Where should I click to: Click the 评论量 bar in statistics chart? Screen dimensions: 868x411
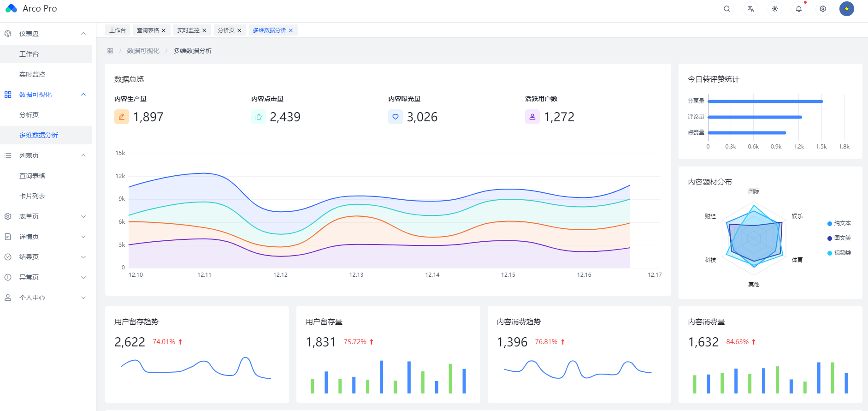(755, 117)
